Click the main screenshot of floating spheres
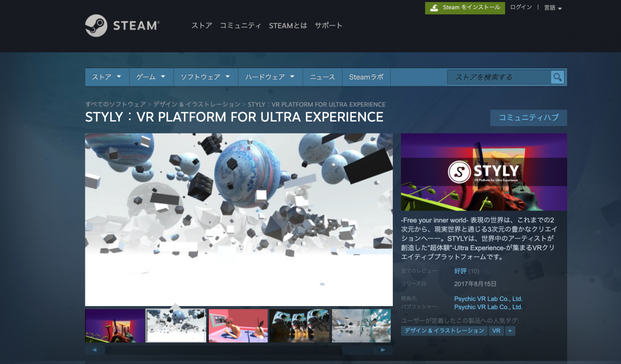 point(239,220)
